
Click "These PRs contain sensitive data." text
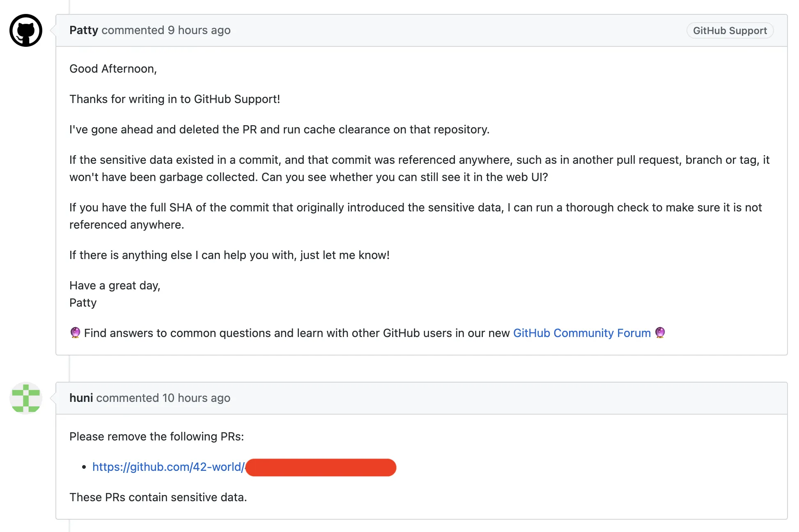158,497
